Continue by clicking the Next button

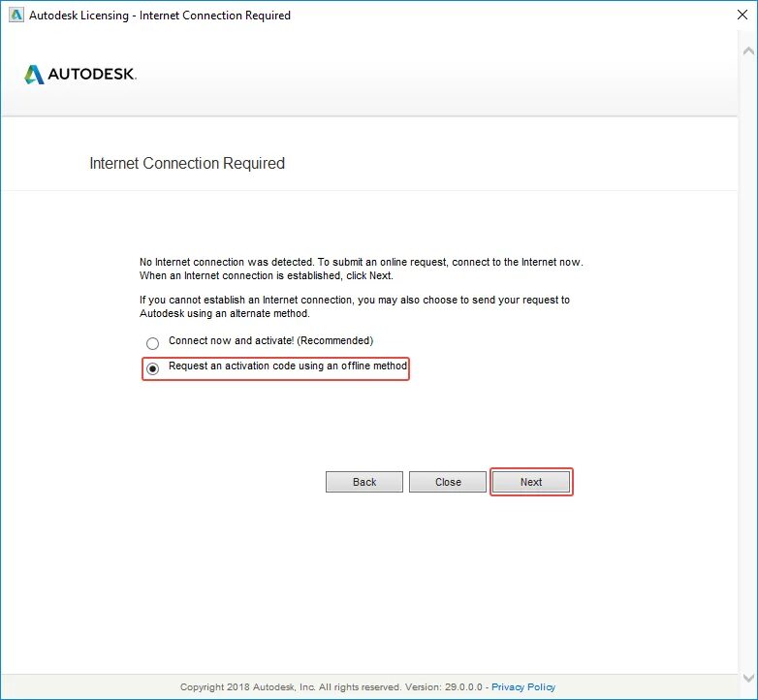pos(531,482)
